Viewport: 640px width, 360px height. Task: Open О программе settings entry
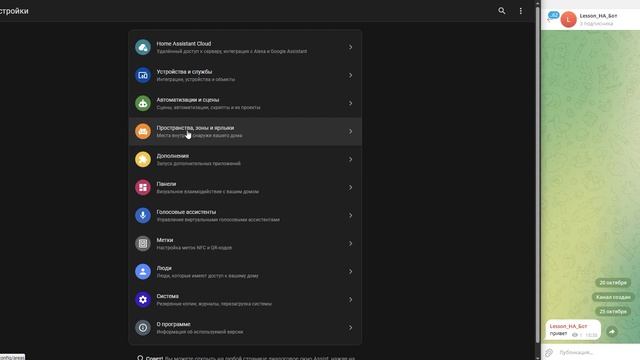pyautogui.click(x=245, y=328)
